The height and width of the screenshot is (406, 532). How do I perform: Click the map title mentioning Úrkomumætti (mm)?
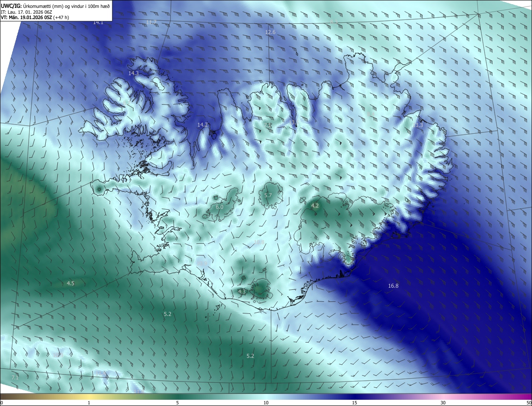[55, 5]
